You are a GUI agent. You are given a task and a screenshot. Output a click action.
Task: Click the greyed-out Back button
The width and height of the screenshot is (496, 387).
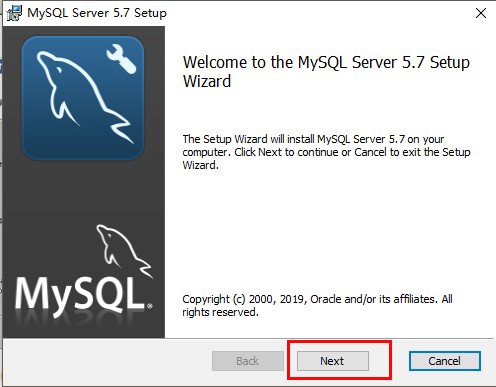(x=248, y=361)
